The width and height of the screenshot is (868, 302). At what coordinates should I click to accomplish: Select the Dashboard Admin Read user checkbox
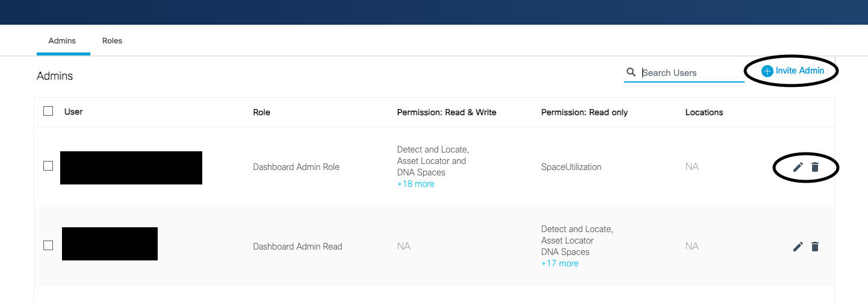pyautogui.click(x=48, y=245)
